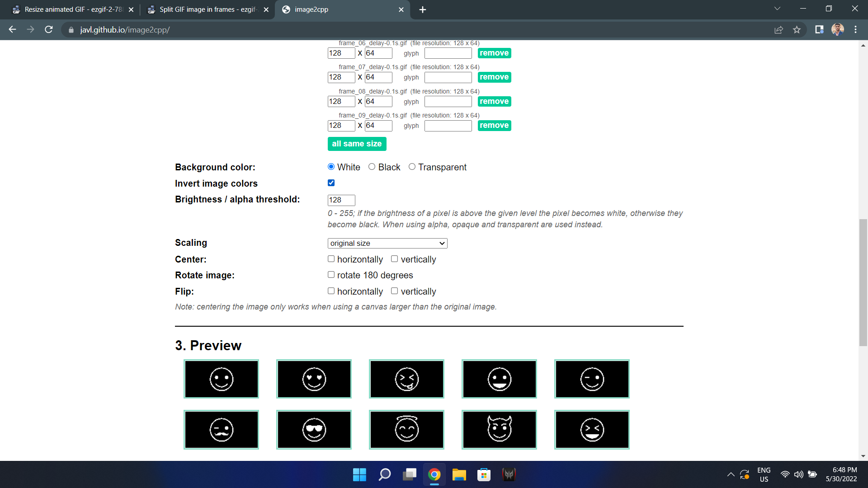Open File Explorer from the taskbar
The height and width of the screenshot is (488, 868).
point(459,474)
